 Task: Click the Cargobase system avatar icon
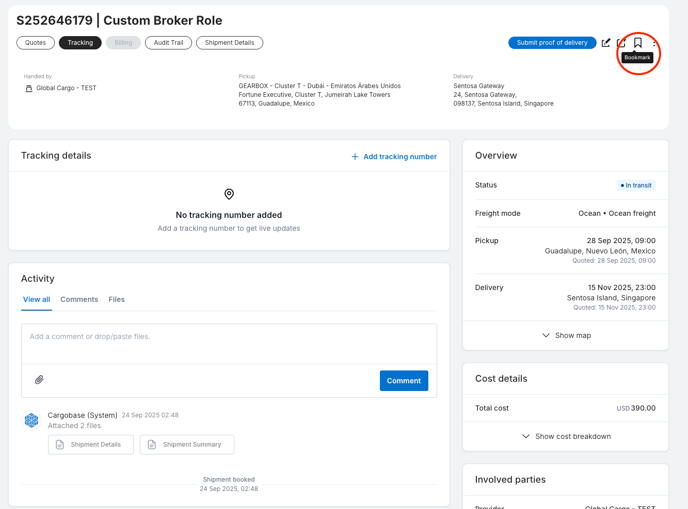32,420
